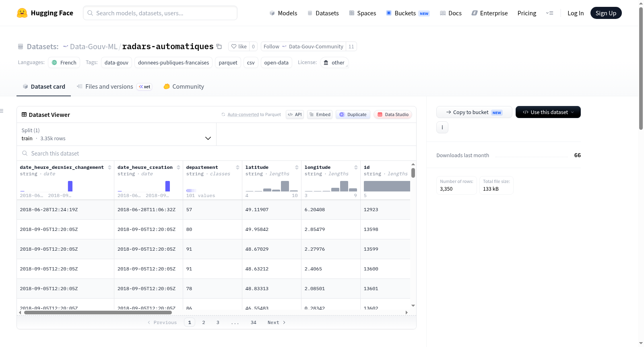Screen dimensions: 644x347
Task: Click the page's main vertical scrollbar
Action: coord(641,68)
